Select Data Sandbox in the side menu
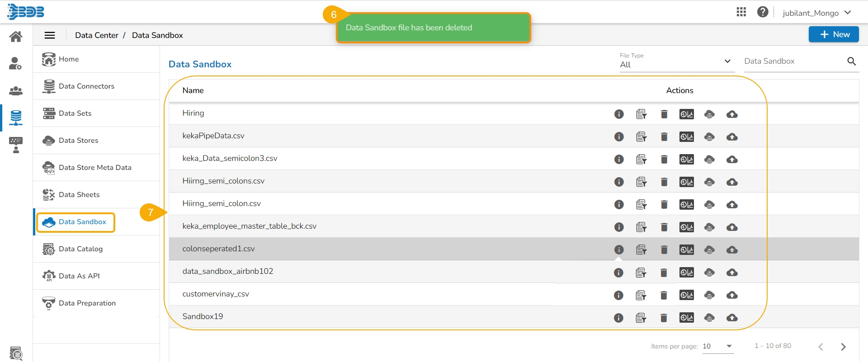The image size is (868, 362). click(x=96, y=222)
